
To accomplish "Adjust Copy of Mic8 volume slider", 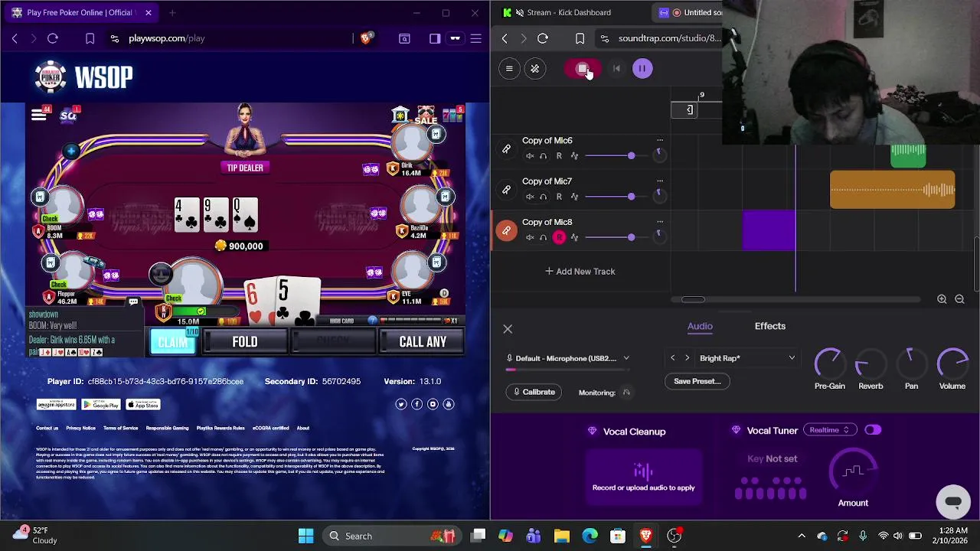I will [631, 237].
